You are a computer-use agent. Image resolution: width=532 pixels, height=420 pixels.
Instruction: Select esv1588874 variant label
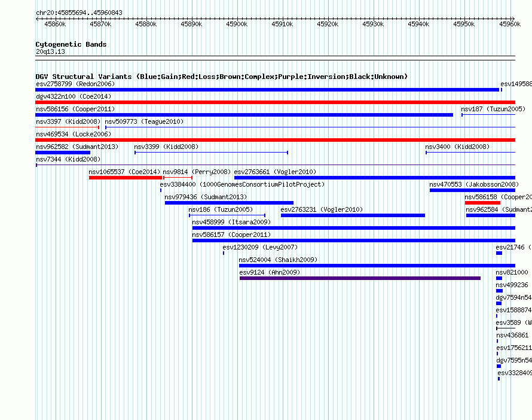[x=513, y=310]
